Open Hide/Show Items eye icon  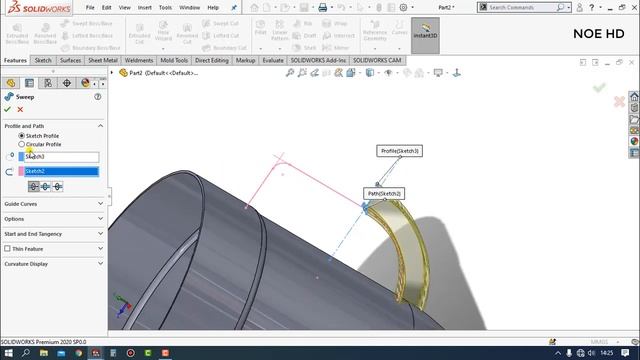[388, 73]
